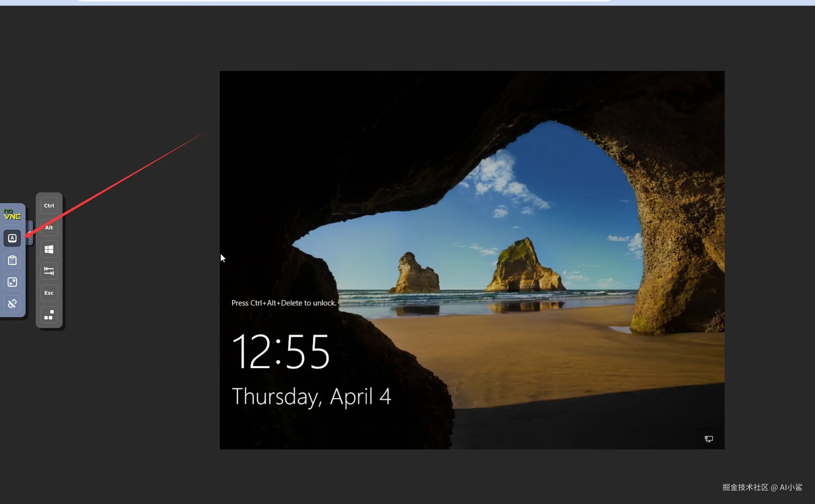This screenshot has width=815, height=504.
Task: Click the Press Ctrl+Alt+Delete to unlock text
Action: point(284,303)
